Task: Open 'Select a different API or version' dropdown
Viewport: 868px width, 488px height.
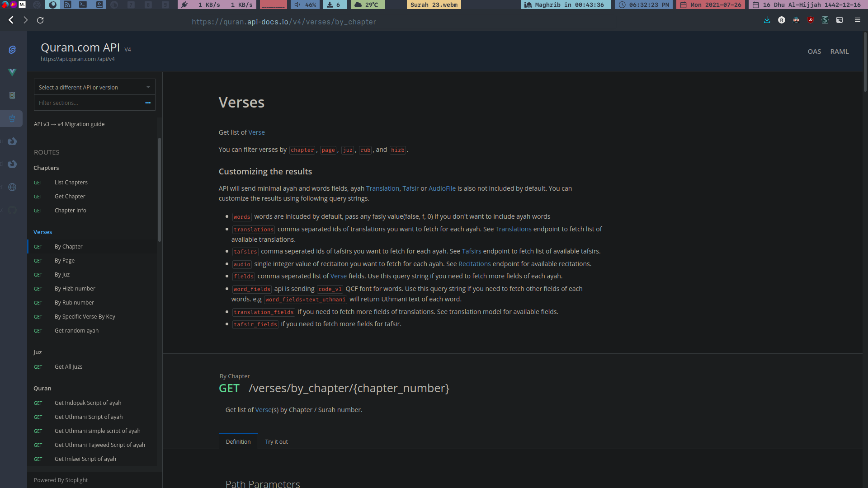Action: [x=94, y=87]
